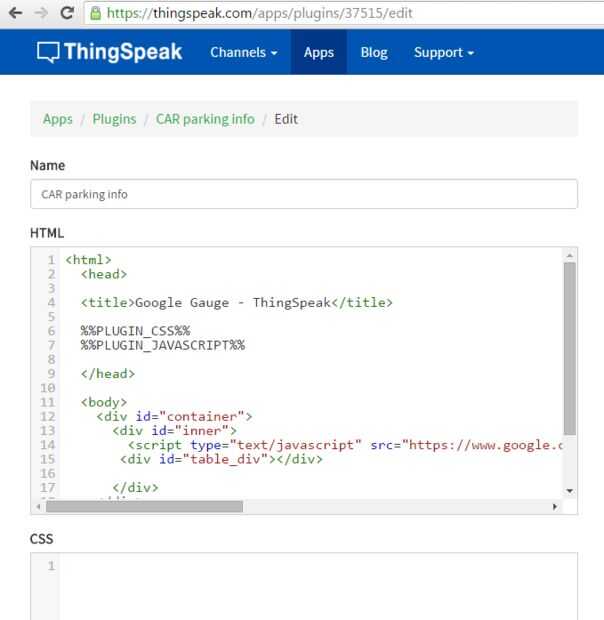Click the HTML editor scroll-right arrow
The width and height of the screenshot is (604, 620).
point(555,507)
